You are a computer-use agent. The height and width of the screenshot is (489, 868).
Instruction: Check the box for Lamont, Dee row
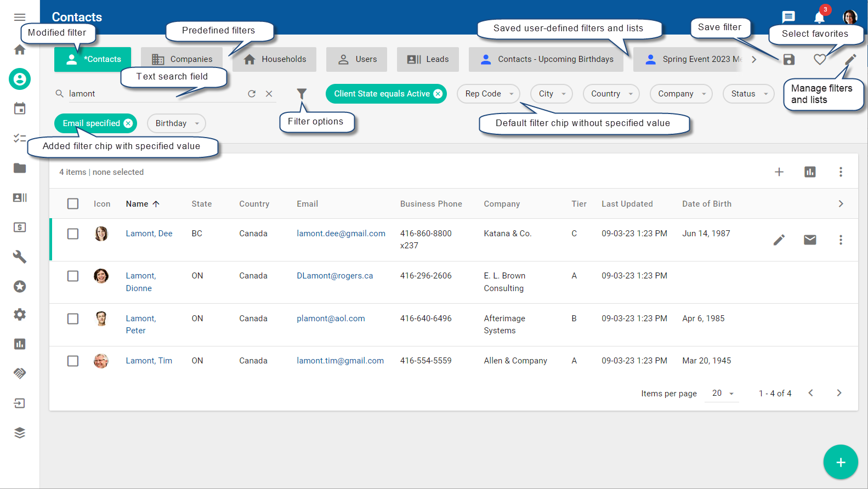[73, 234]
